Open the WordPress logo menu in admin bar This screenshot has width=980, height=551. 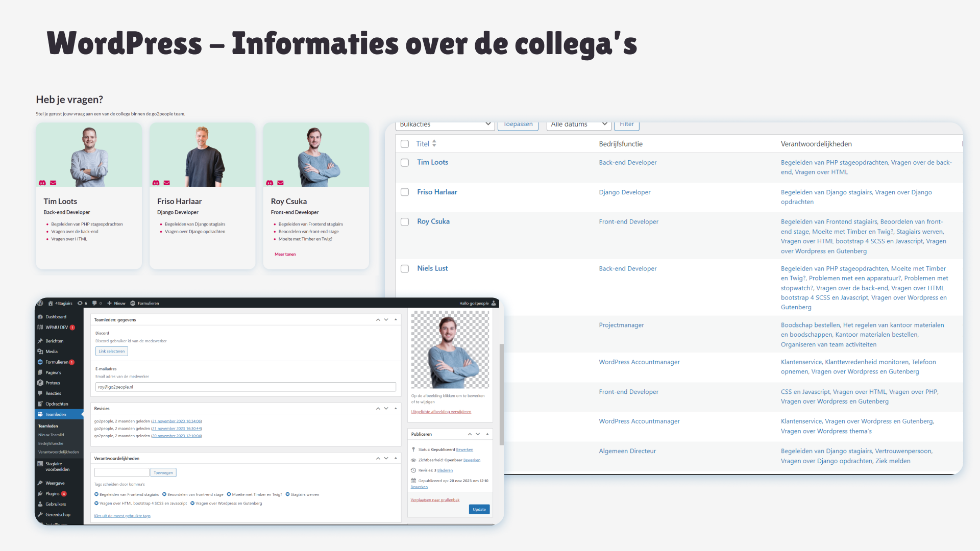point(40,303)
